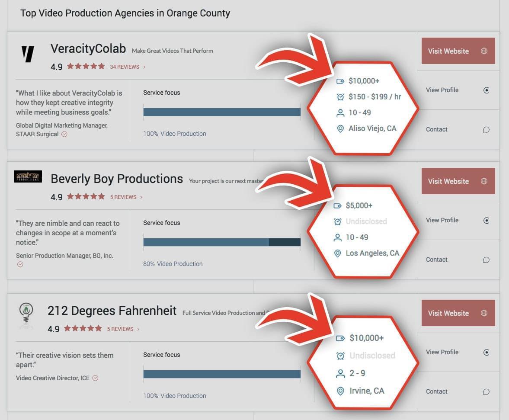The width and height of the screenshot is (509, 420).
Task: Click price tag icon next to VeracityColab $10,000+
Action: pyautogui.click(x=340, y=81)
